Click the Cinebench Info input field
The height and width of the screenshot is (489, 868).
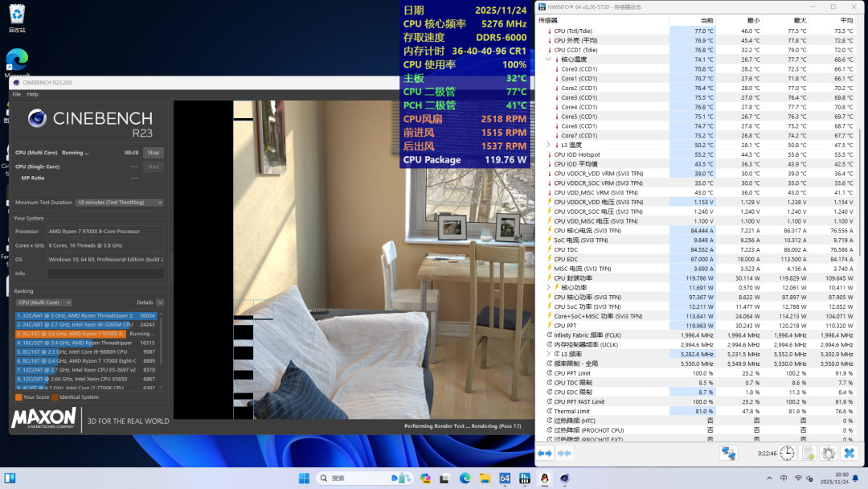click(x=105, y=273)
